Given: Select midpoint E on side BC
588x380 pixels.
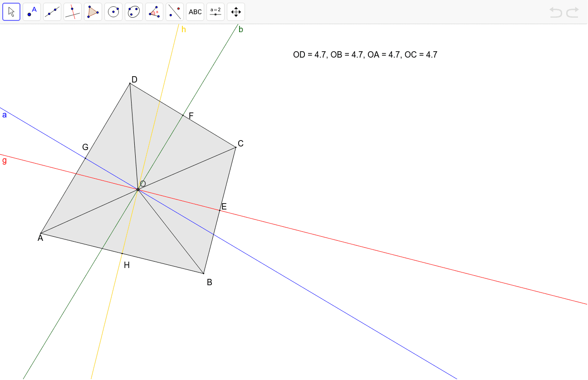Looking at the screenshot, I should tap(220, 210).
